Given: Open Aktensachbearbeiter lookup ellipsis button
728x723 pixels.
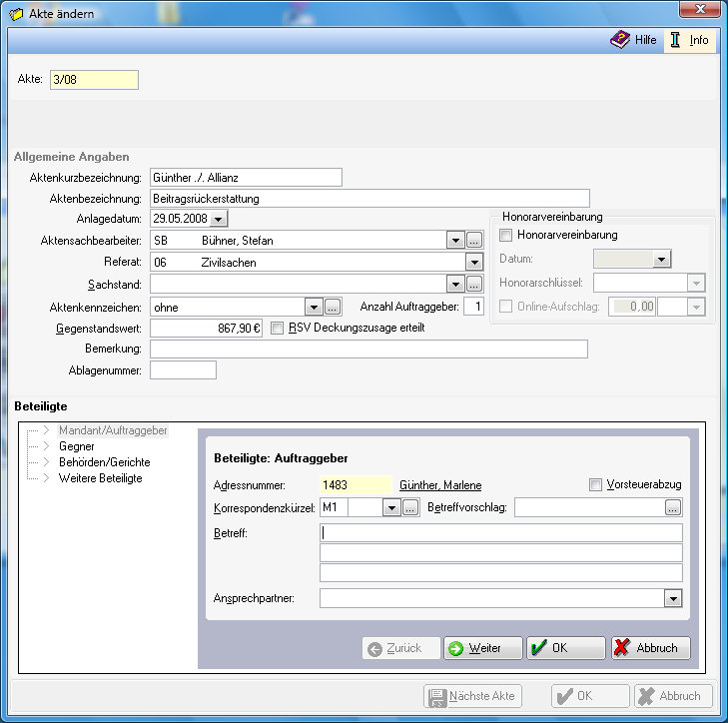Looking at the screenshot, I should coord(474,241).
